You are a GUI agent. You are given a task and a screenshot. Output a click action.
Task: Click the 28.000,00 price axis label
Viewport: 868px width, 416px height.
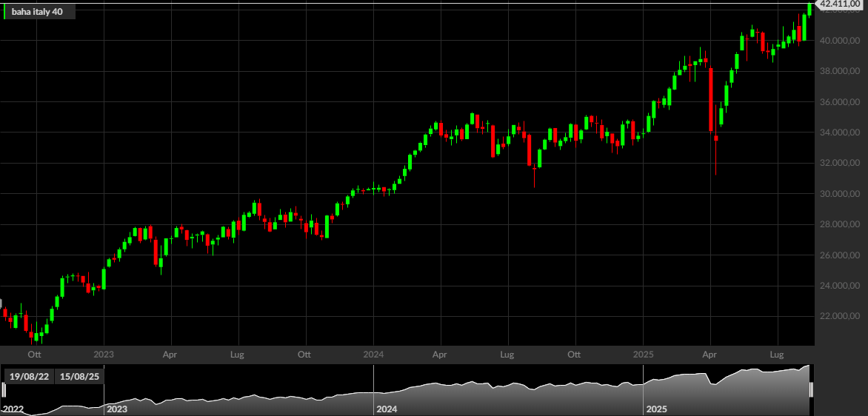tap(840, 224)
